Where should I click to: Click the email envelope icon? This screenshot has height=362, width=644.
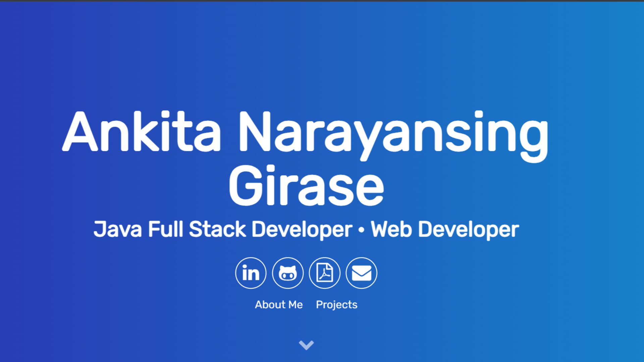[x=361, y=273]
